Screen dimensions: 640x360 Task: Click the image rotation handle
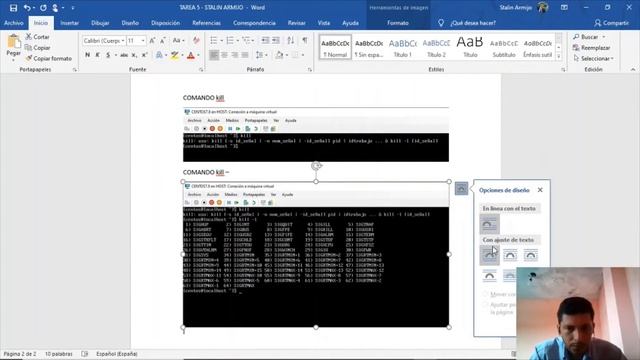pos(316,166)
